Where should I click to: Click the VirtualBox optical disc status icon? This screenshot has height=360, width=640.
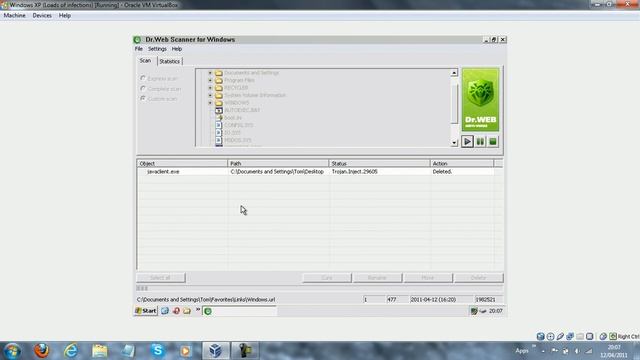click(551, 336)
